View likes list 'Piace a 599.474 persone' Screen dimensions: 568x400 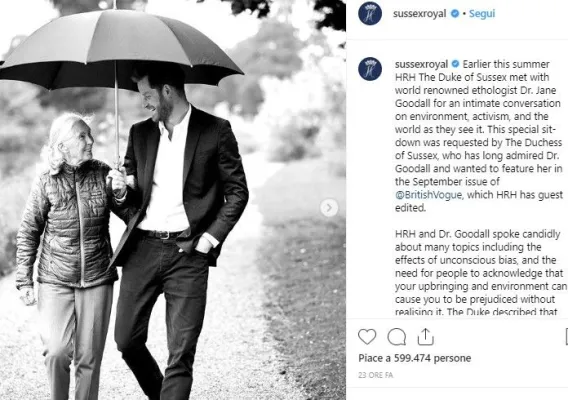point(414,358)
